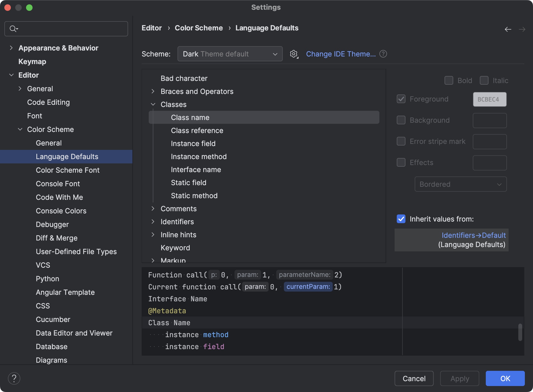Enable Bold for Class name
This screenshot has height=392, width=533.
449,80
